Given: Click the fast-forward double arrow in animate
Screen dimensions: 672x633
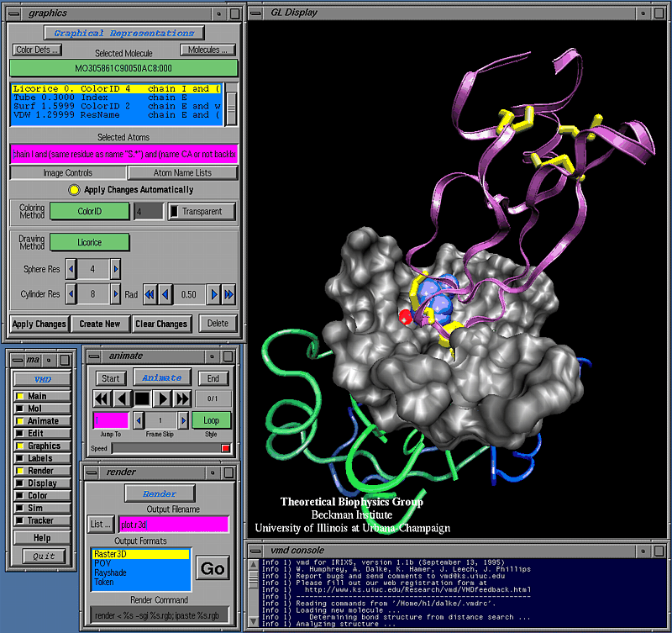Looking at the screenshot, I should point(183,398).
